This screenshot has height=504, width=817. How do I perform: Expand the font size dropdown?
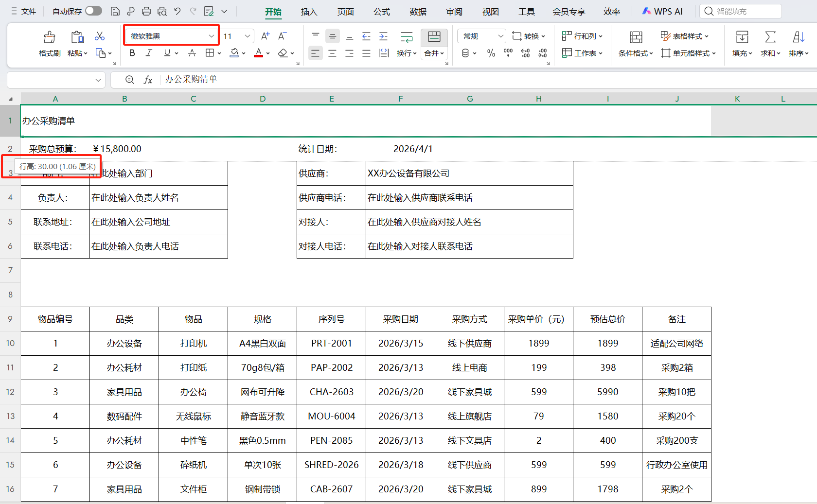pos(248,36)
